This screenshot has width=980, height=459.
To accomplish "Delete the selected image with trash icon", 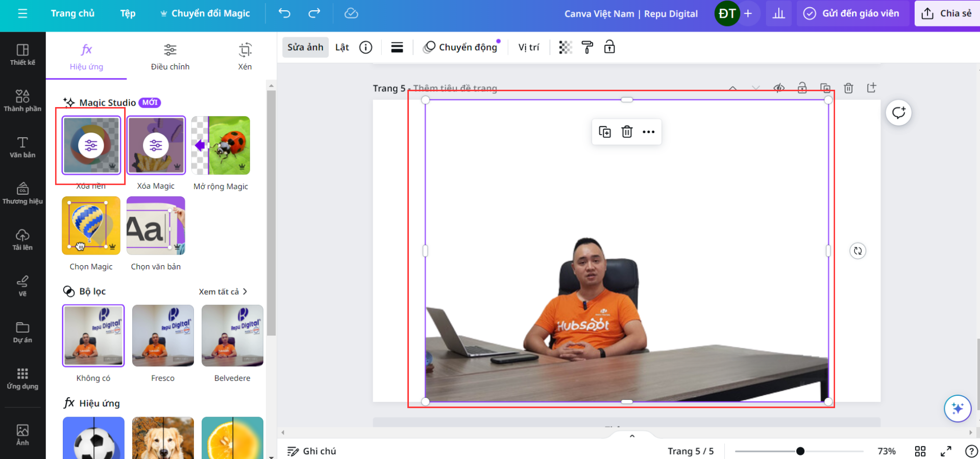I will [x=627, y=132].
